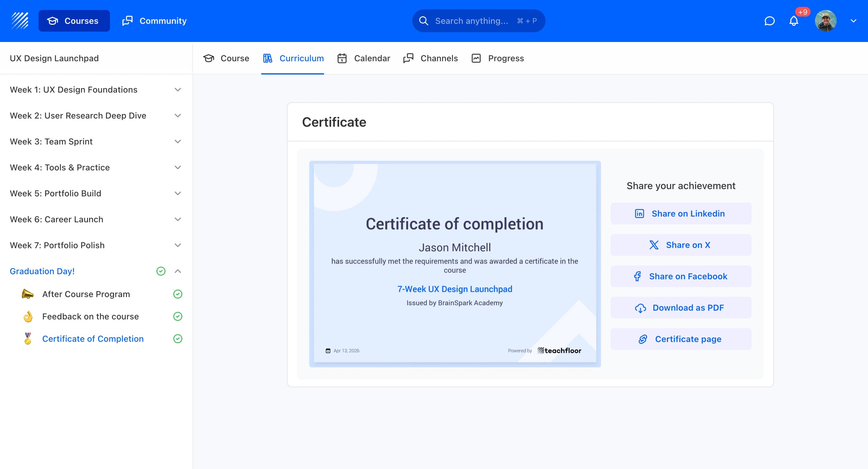Expand Week 5: Portfolio Build chevron

pyautogui.click(x=178, y=194)
